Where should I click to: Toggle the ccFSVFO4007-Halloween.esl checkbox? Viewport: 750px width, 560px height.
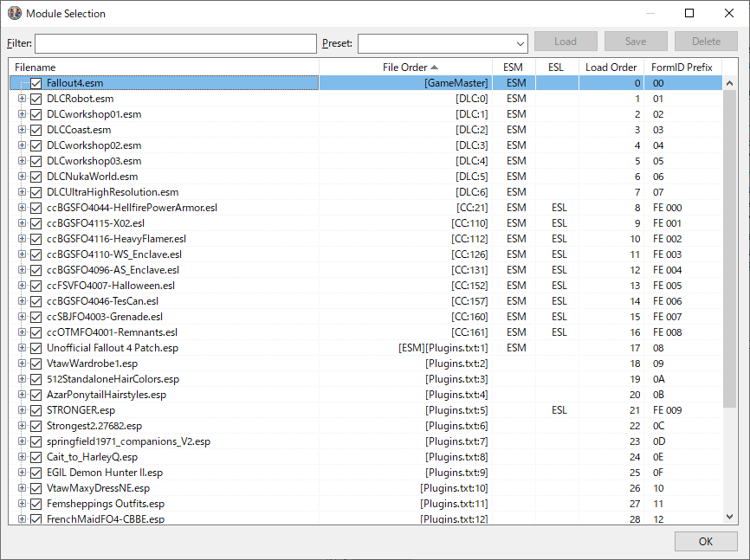36,286
